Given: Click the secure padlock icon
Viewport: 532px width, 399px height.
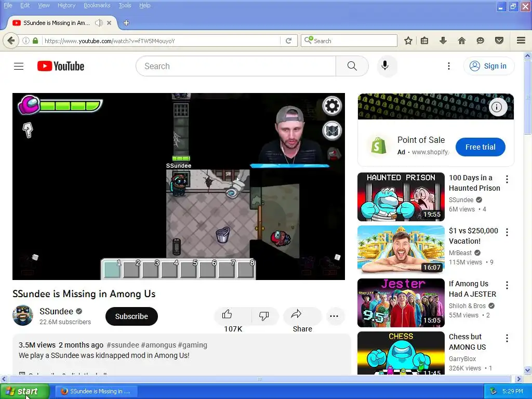Looking at the screenshot, I should tap(35, 41).
